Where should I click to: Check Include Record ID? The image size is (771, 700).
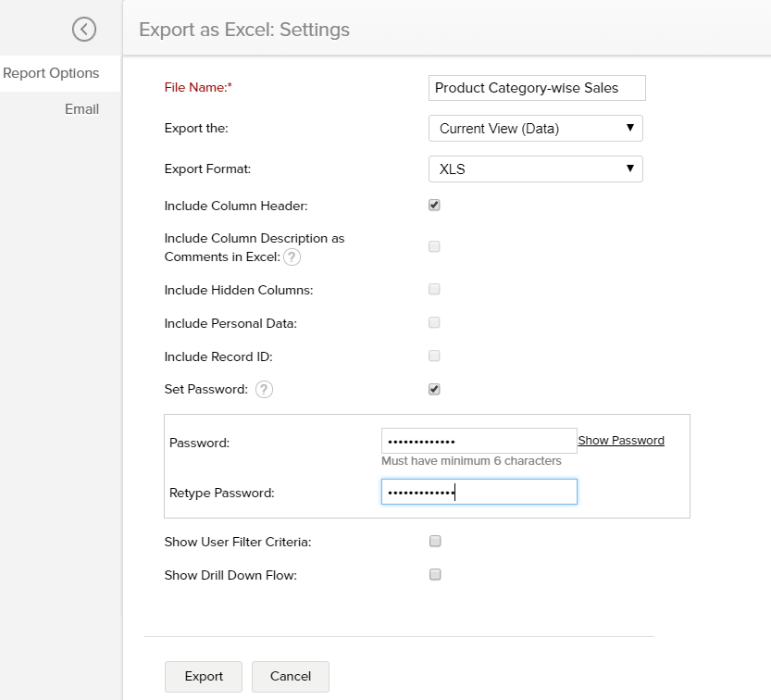[x=434, y=356]
